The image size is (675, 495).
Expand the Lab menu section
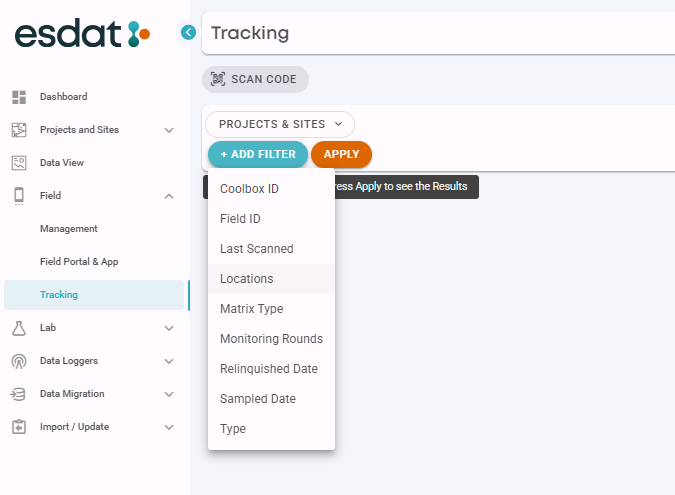(x=169, y=328)
